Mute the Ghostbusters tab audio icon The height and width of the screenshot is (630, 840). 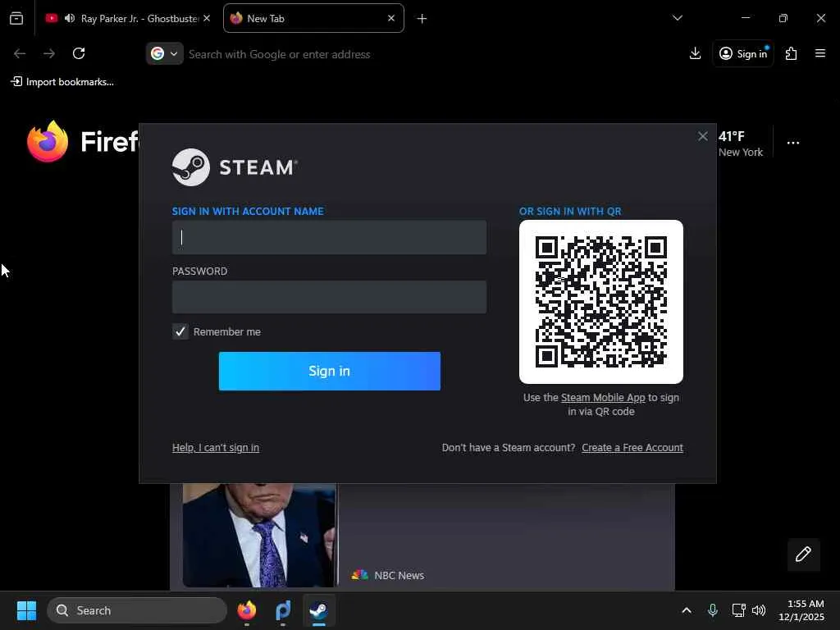pos(70,18)
